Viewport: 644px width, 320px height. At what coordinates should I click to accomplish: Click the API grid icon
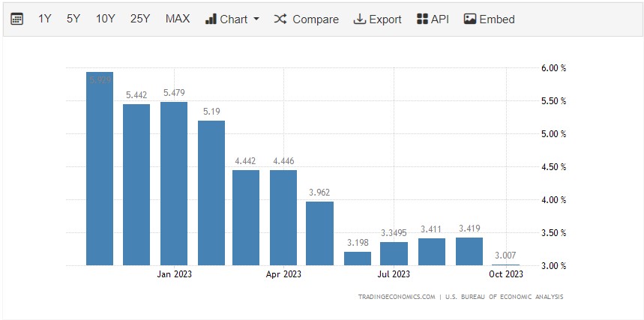422,19
